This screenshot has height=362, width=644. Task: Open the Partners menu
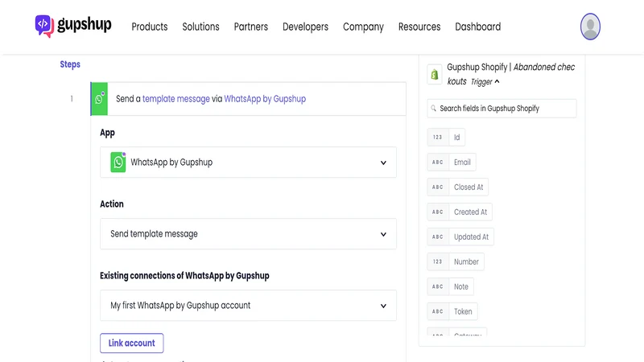[251, 27]
